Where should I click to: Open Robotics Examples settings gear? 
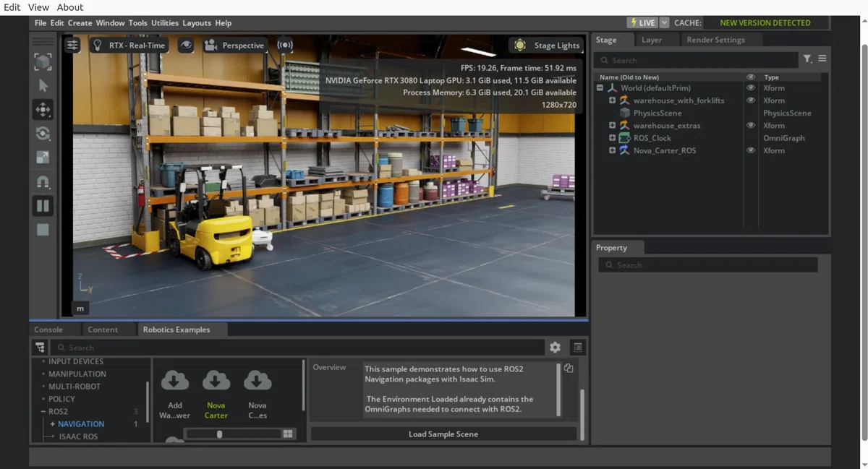(555, 348)
